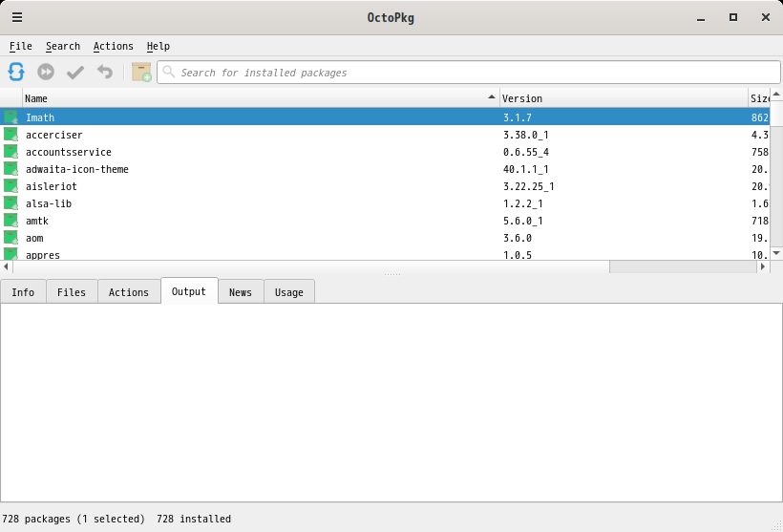Screen dimensions: 783x532
Task: Click the vertical scrollbar down arrow
Action: pyautogui.click(x=776, y=253)
